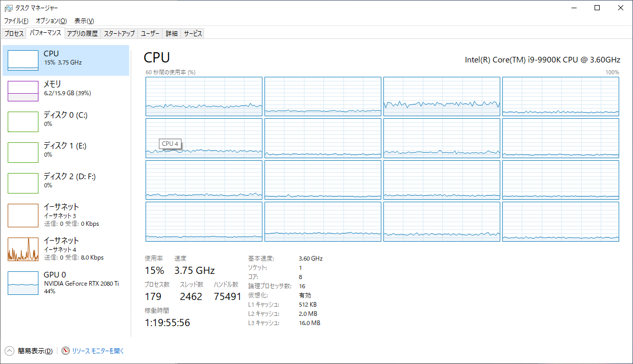The width and height of the screenshot is (633, 364).
Task: Open the オプション menu
Action: click(51, 21)
